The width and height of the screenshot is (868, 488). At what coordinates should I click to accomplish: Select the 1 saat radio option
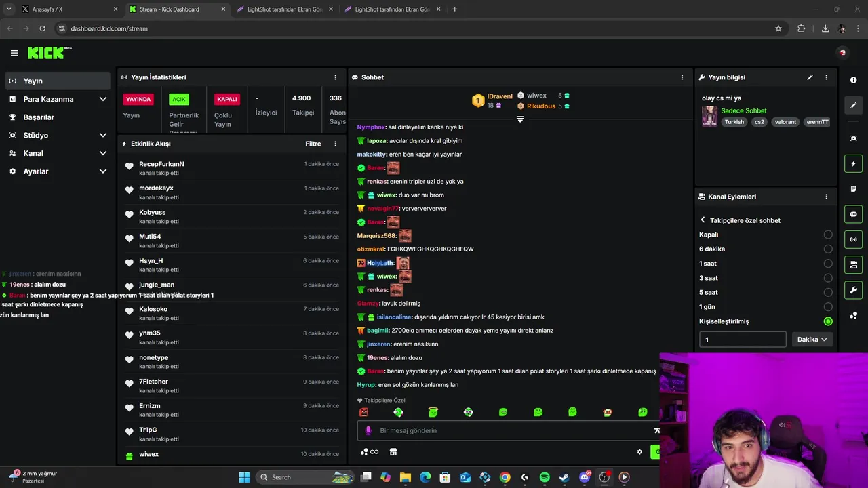click(x=828, y=264)
